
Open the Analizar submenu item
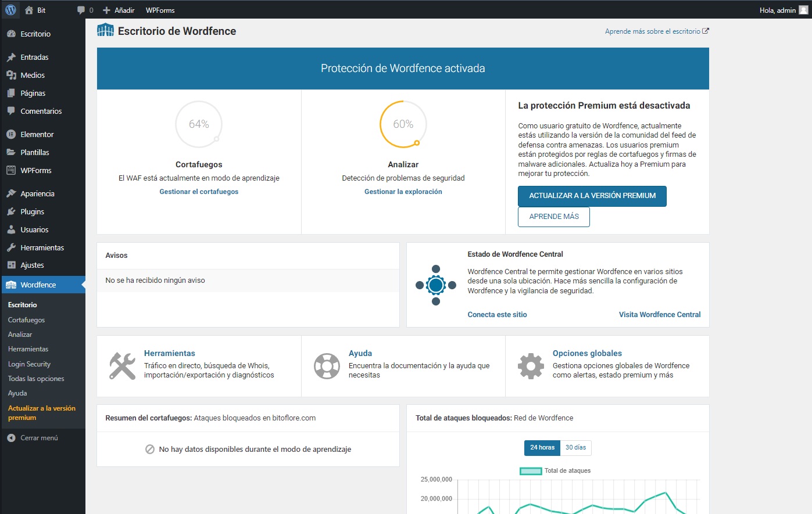[20, 335]
